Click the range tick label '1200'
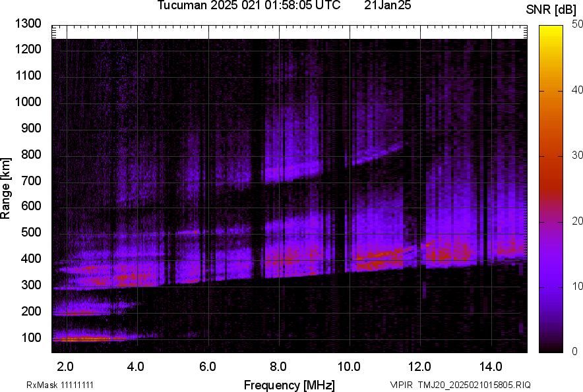Image resolution: width=583 pixels, height=392 pixels. pyautogui.click(x=28, y=49)
